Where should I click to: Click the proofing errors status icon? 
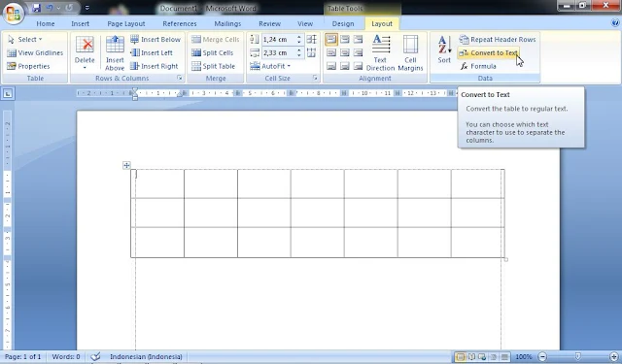pyautogui.click(x=95, y=356)
